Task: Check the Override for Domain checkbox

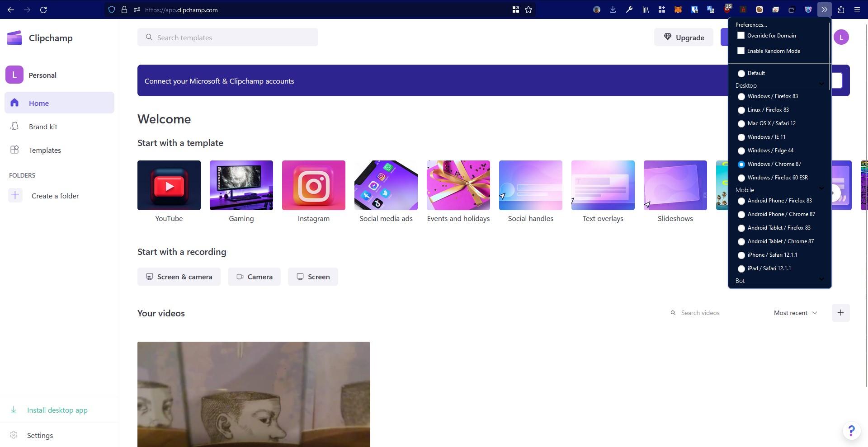Action: pyautogui.click(x=741, y=35)
